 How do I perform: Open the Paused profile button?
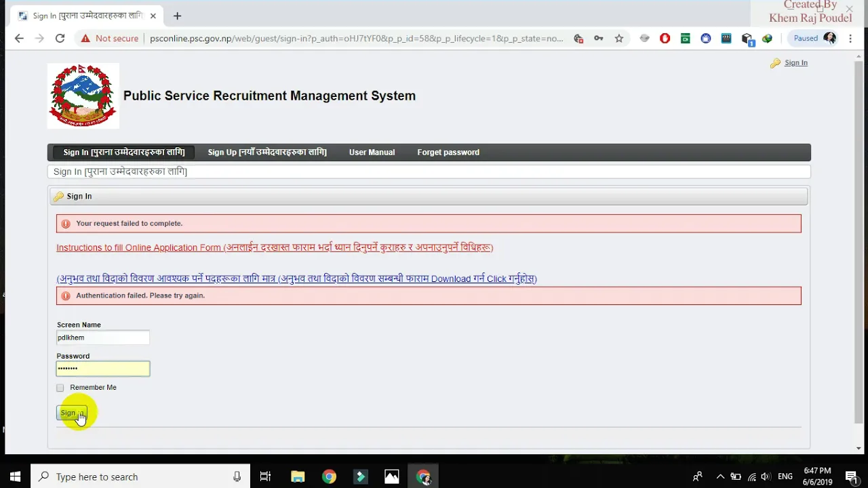click(812, 39)
